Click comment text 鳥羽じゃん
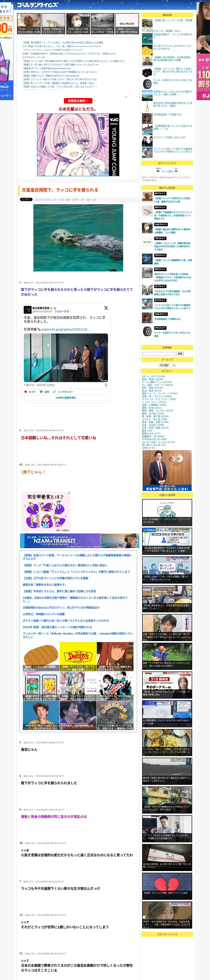210x980 pixels. tap(29, 750)
